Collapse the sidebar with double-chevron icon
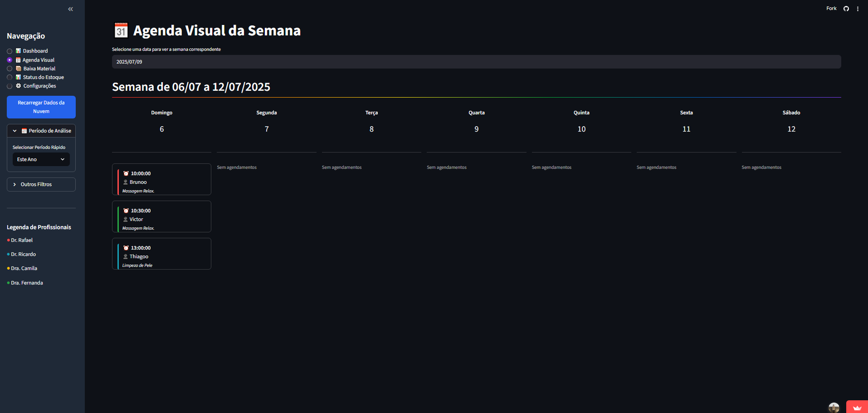Viewport: 868px width, 413px height. (x=70, y=9)
